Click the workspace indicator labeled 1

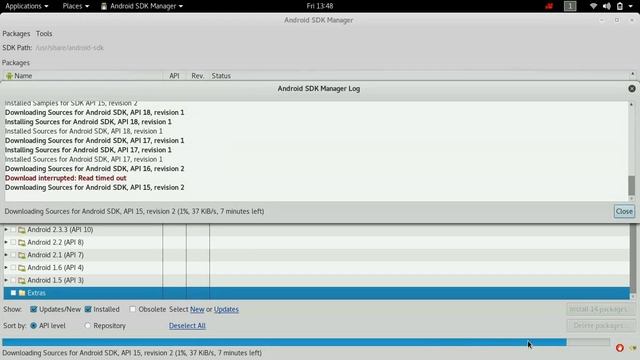pyautogui.click(x=570, y=6)
